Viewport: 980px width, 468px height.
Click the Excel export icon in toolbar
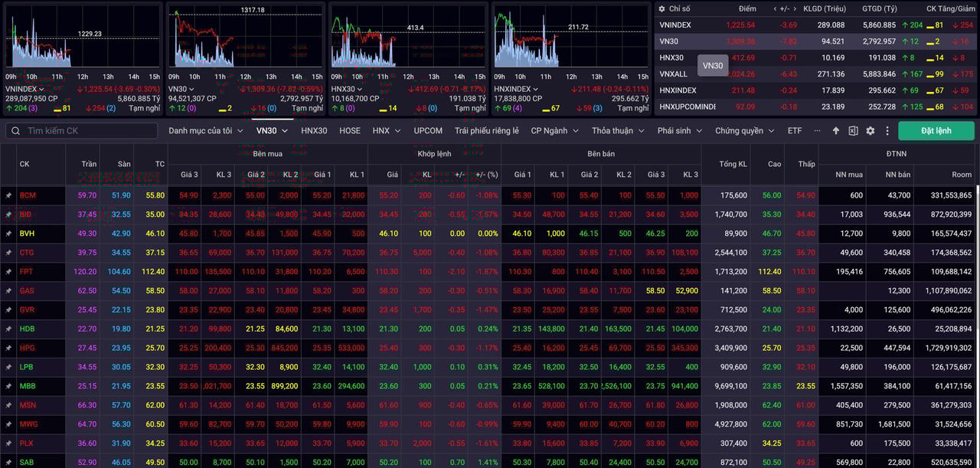[853, 131]
